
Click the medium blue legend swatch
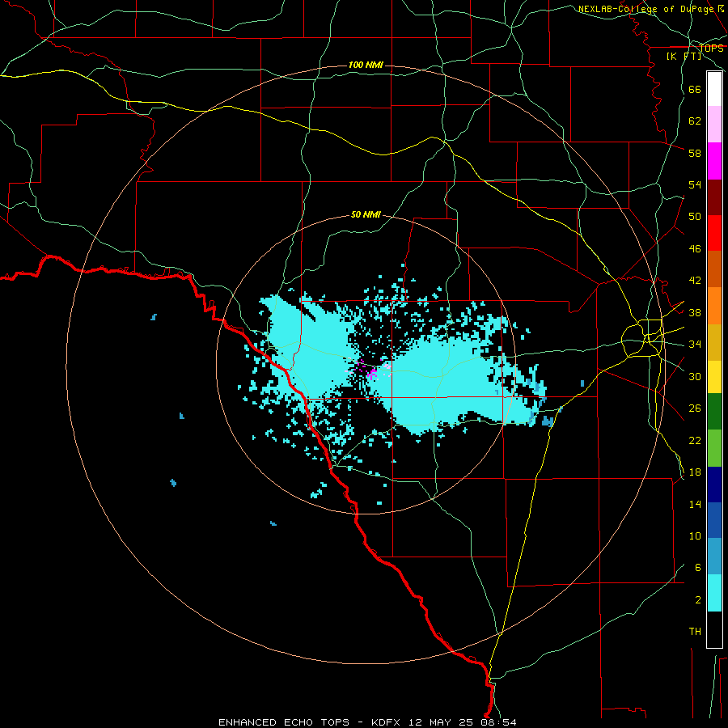(714, 520)
